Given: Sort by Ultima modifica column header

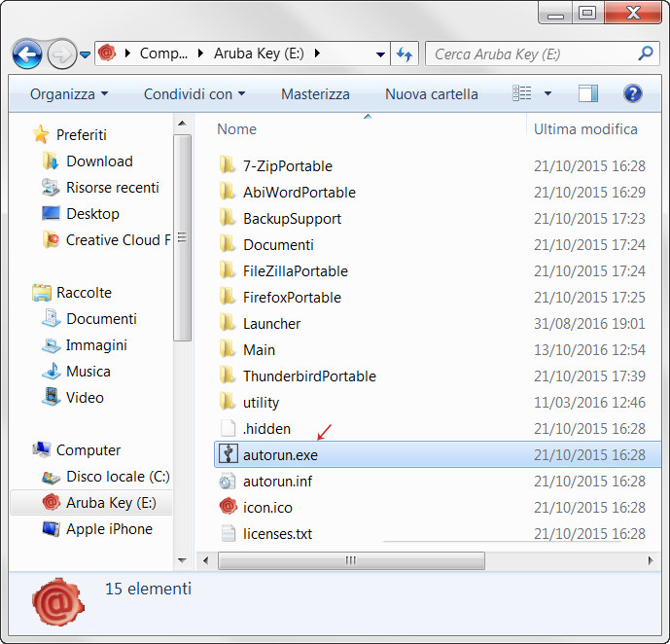Looking at the screenshot, I should click(585, 128).
